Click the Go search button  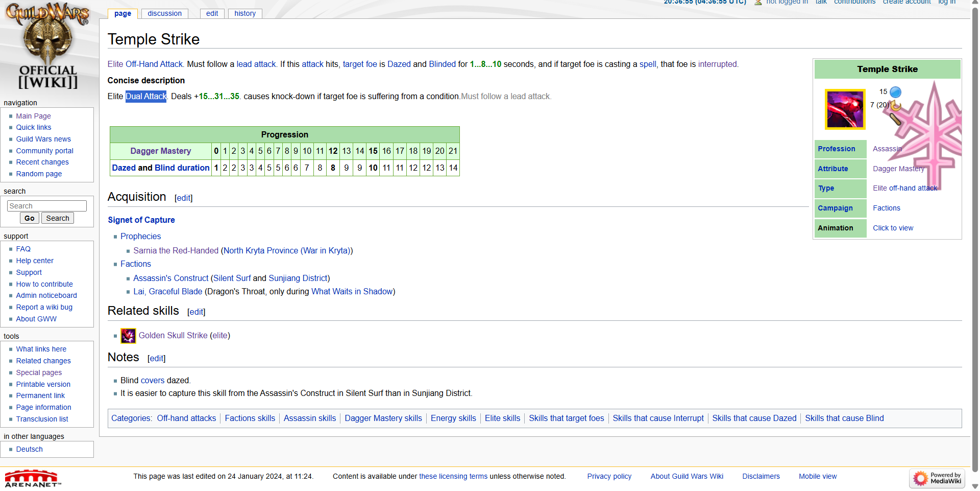pyautogui.click(x=30, y=218)
